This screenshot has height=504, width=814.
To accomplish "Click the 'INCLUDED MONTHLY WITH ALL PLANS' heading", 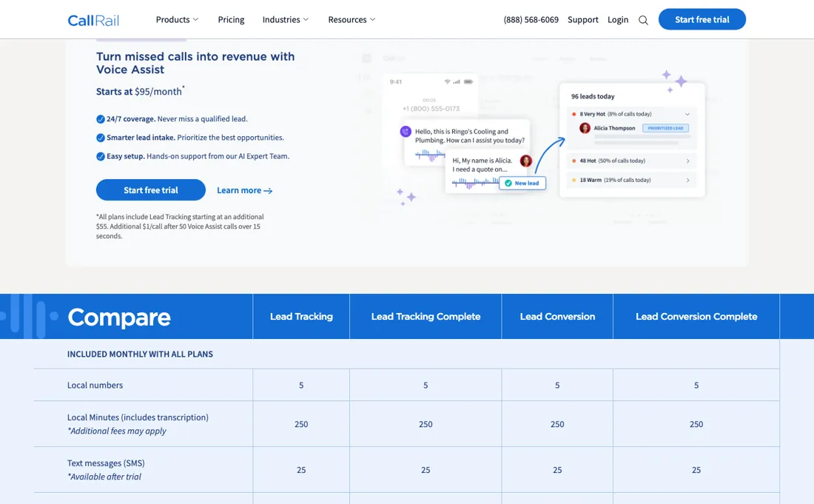I will (140, 354).
